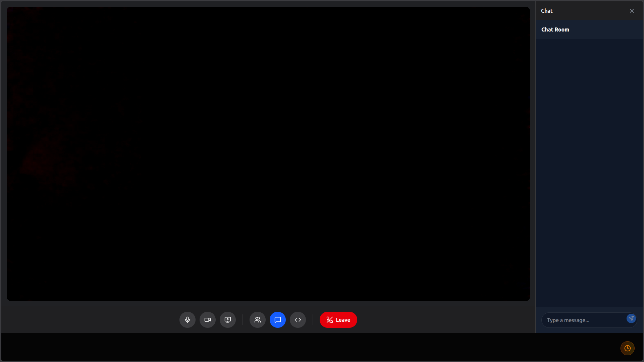Screen dimensions: 644x362
Task: Select the Chat Room header
Action: coord(555,29)
